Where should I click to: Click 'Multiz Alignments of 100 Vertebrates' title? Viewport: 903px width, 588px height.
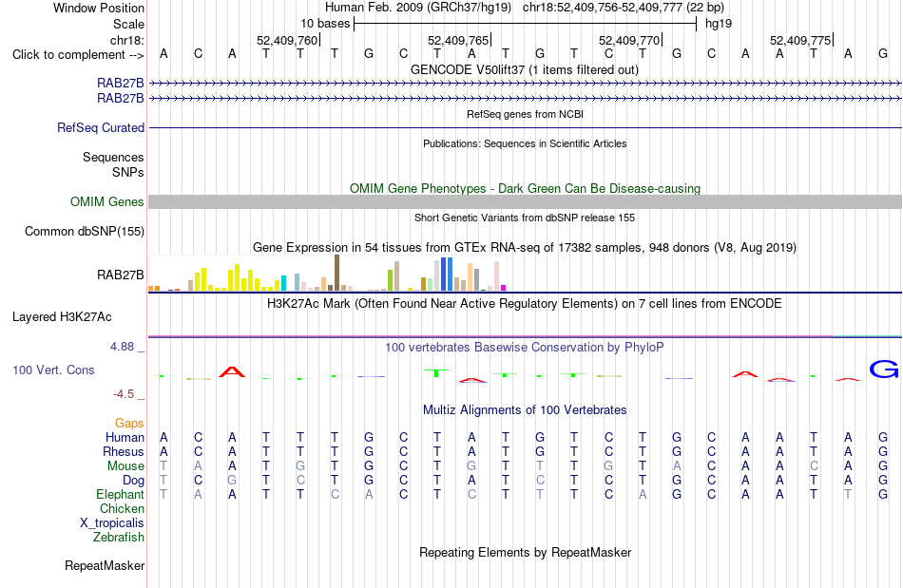525,410
